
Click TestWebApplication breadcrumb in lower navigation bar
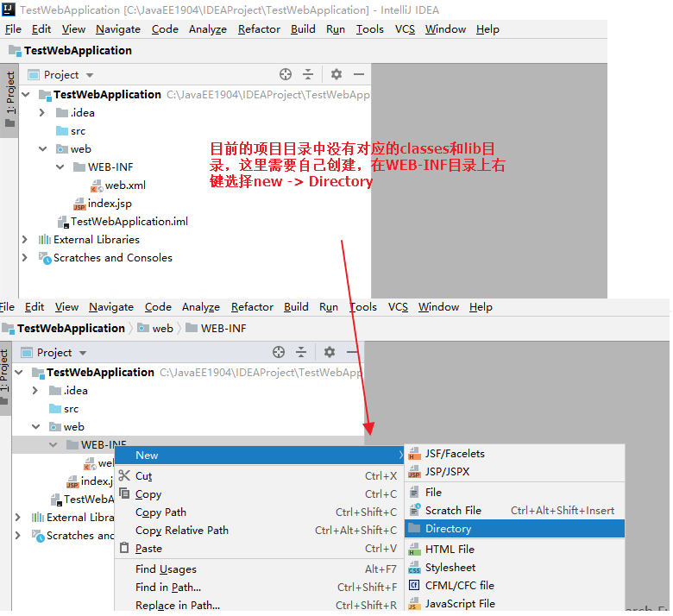pos(64,329)
